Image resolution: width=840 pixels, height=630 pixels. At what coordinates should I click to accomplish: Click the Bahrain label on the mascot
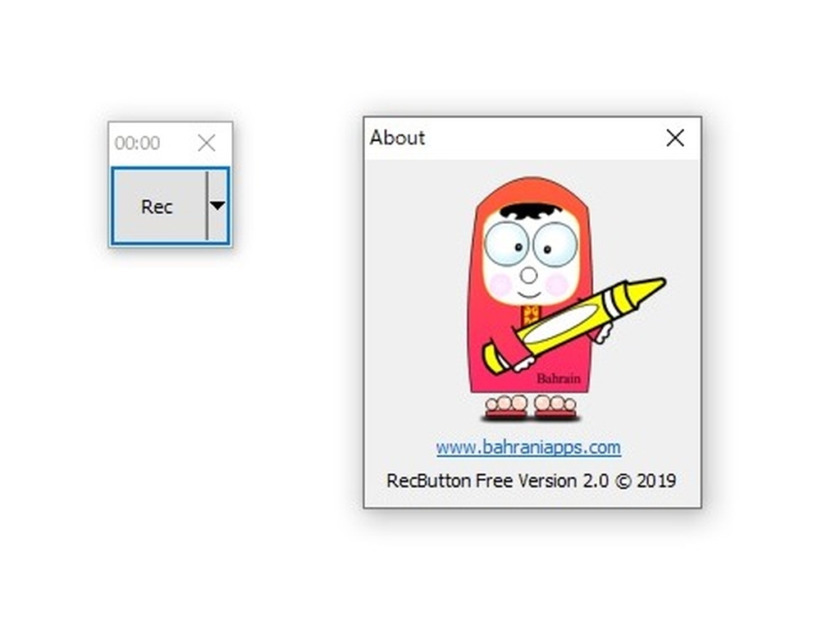[x=559, y=378]
